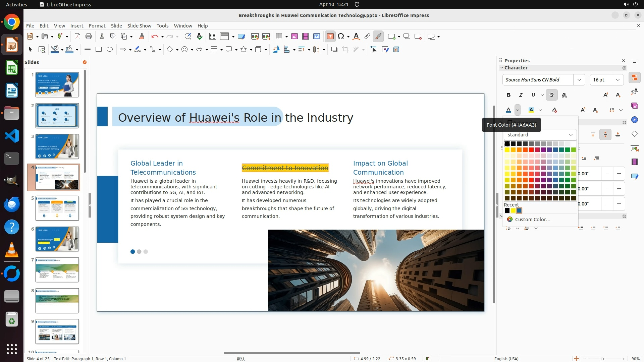Viewport: 644px width, 362px height.
Task: Select slide 5 thumbnail
Action: [x=57, y=208]
